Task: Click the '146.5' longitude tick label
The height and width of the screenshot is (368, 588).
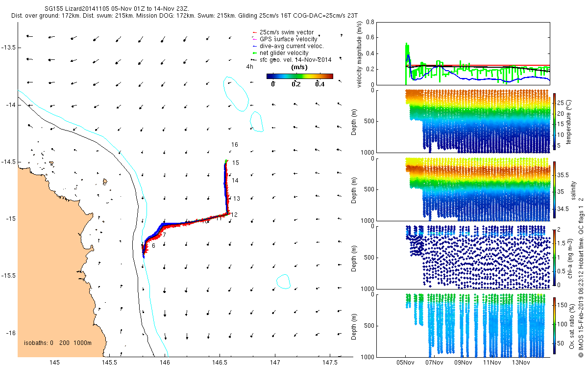Action: (x=220, y=363)
